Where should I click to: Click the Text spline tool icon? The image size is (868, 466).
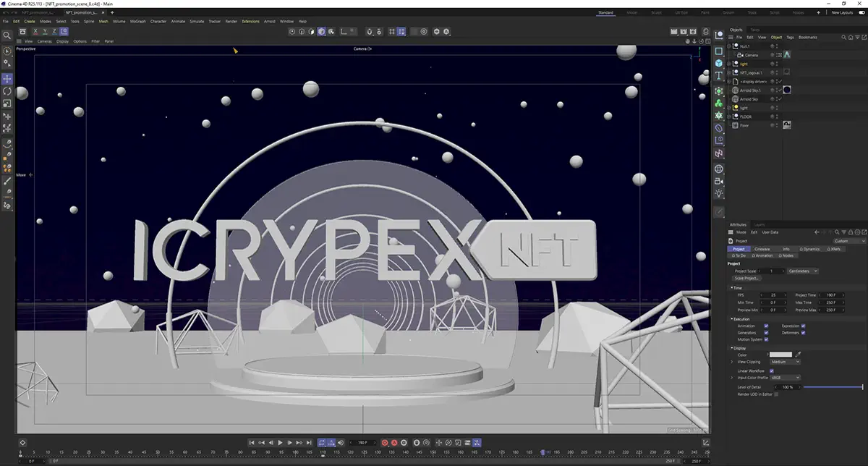coord(719,75)
